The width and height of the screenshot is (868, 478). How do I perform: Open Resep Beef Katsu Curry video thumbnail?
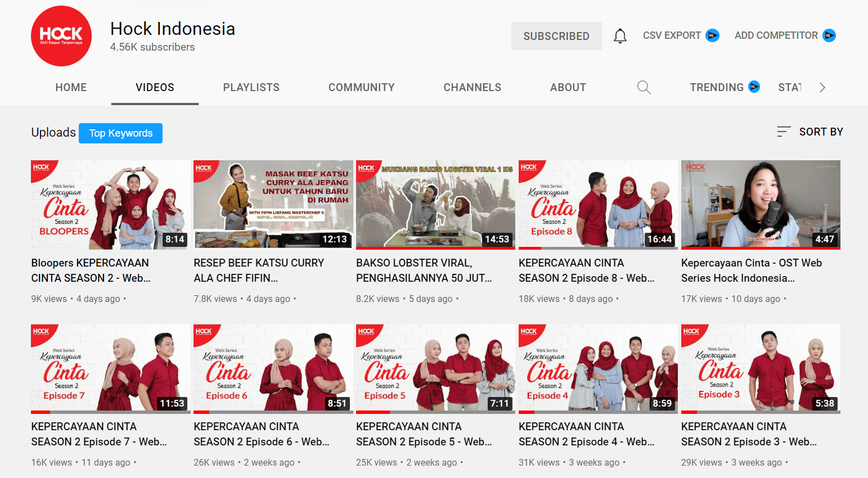coord(273,204)
